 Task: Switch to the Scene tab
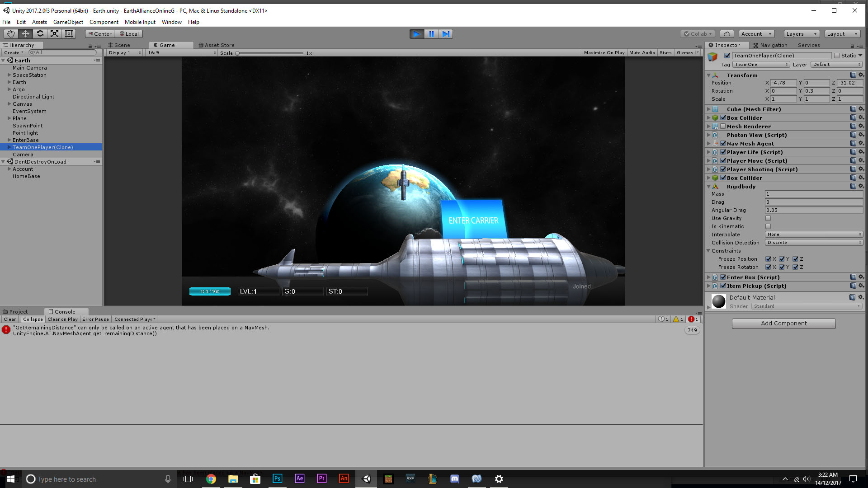click(119, 45)
